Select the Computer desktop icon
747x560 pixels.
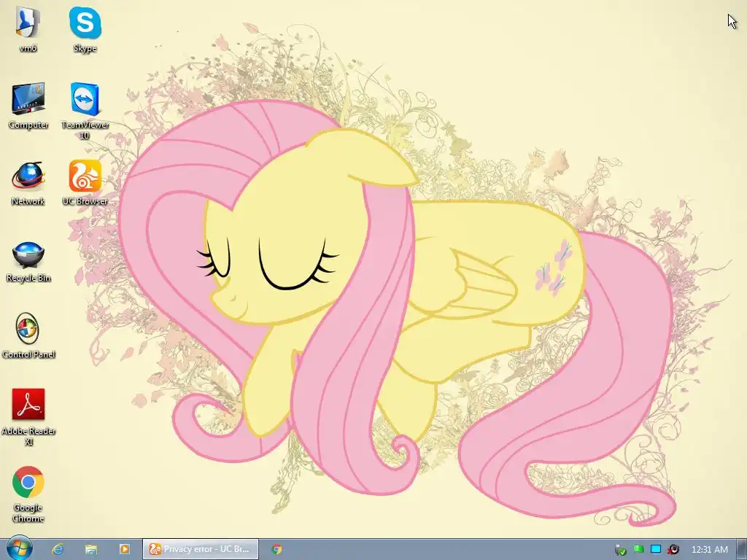click(28, 105)
